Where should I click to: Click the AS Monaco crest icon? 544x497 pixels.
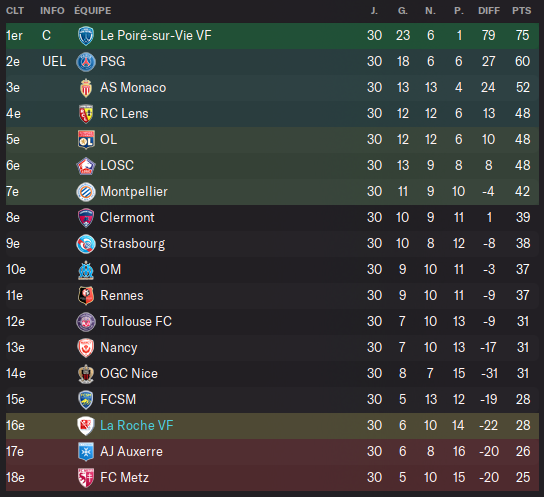point(86,88)
